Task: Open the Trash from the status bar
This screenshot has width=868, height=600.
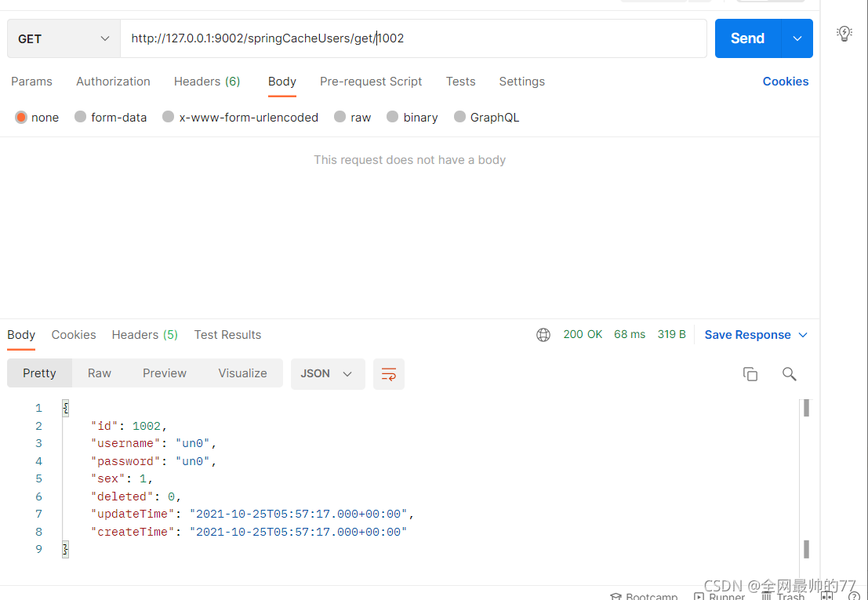Action: click(x=782, y=595)
